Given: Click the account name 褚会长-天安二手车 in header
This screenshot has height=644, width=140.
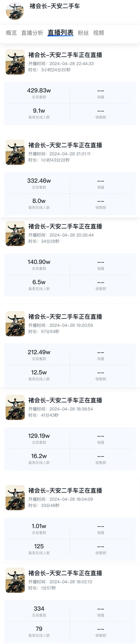Looking at the screenshot, I should [x=54, y=6].
